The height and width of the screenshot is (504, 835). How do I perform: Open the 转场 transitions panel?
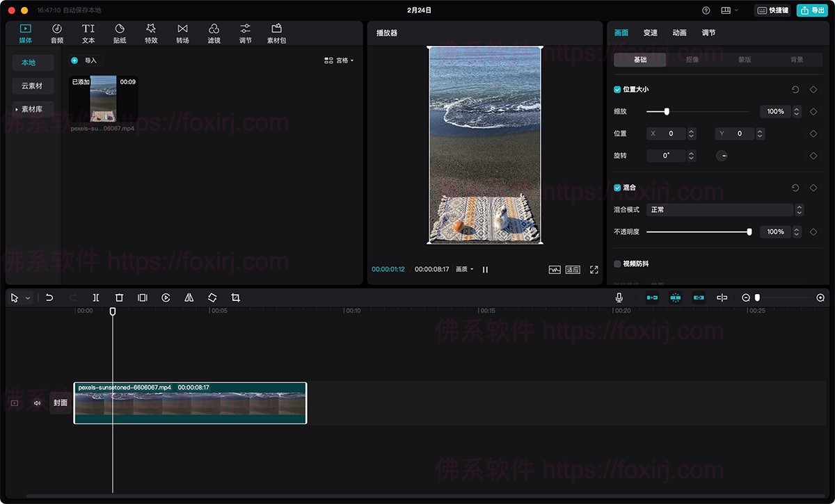(182, 32)
